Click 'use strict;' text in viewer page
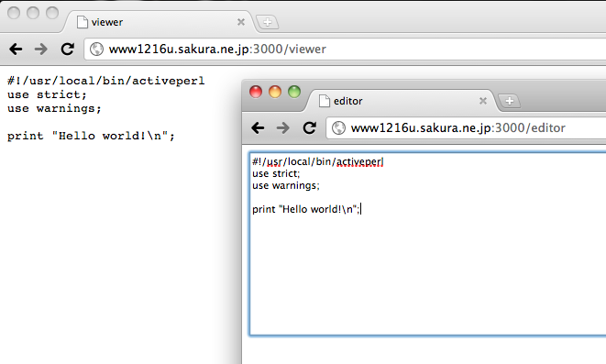 click(x=47, y=94)
